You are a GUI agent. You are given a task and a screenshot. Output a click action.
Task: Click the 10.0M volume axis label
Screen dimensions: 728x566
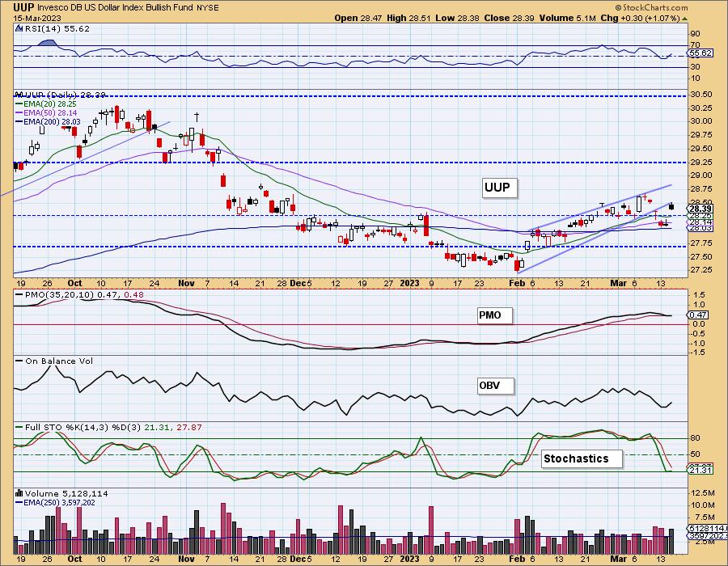[x=703, y=505]
